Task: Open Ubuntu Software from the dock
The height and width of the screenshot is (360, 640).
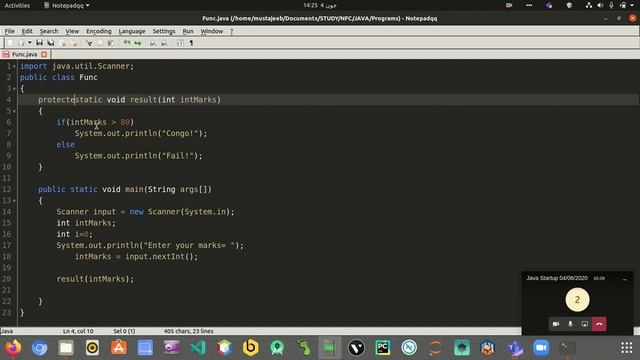Action: tap(119, 348)
